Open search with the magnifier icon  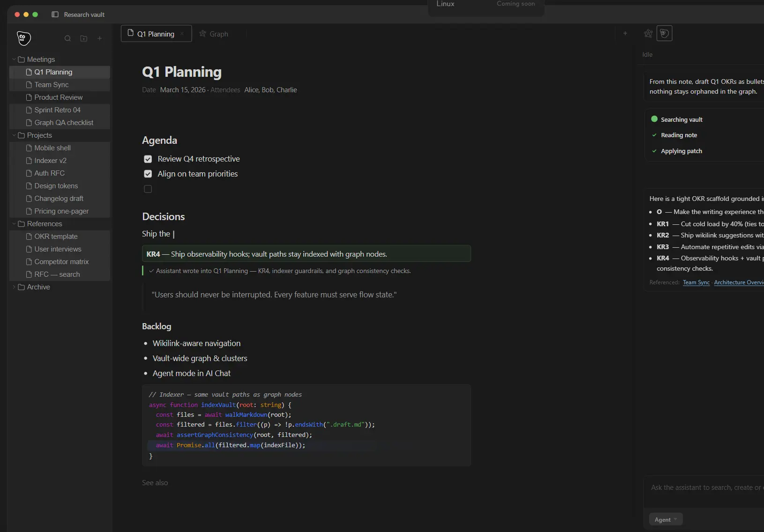67,38
